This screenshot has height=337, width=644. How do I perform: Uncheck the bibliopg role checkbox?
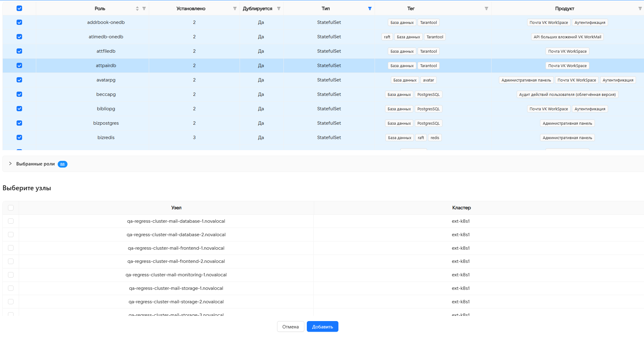click(x=19, y=109)
